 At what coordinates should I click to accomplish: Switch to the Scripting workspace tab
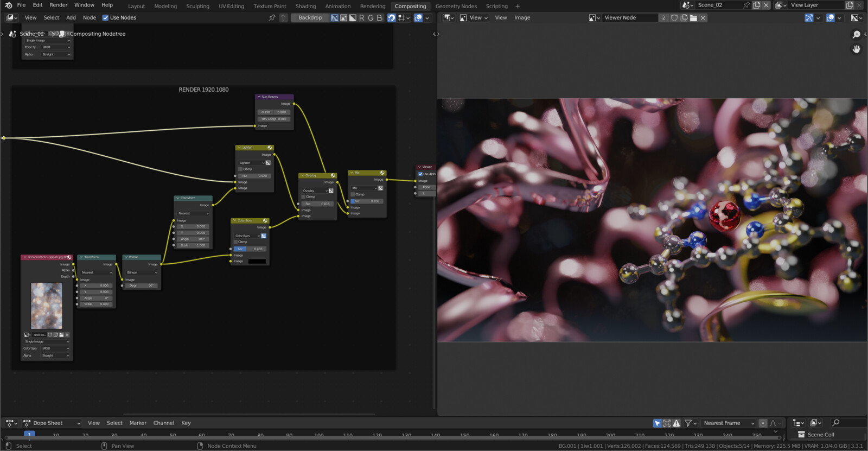[x=496, y=6]
